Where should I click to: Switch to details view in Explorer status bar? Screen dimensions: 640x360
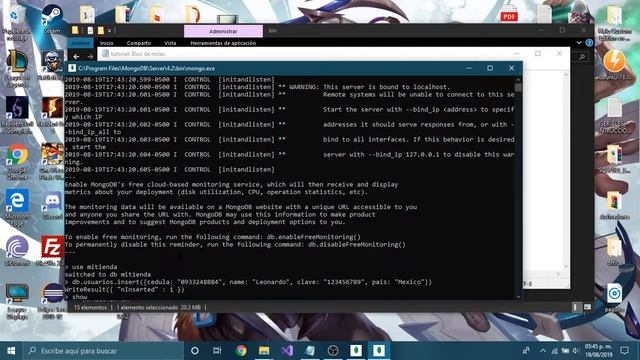[576, 307]
